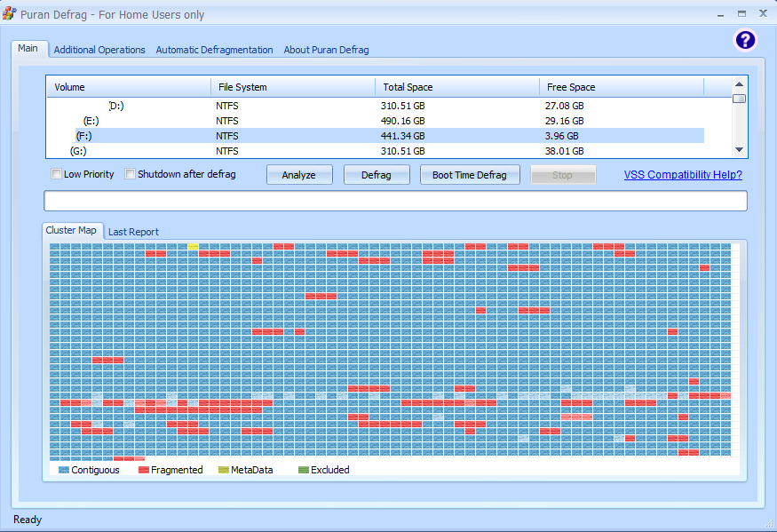The width and height of the screenshot is (777, 532).
Task: Click the 38.01 GB free space value
Action: (x=565, y=151)
